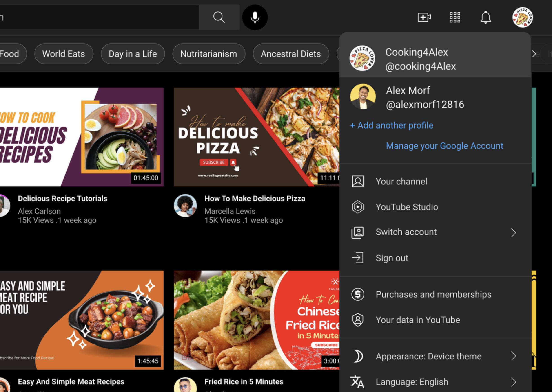Click the magnifying glass search button
This screenshot has height=392, width=552.
pyautogui.click(x=219, y=17)
